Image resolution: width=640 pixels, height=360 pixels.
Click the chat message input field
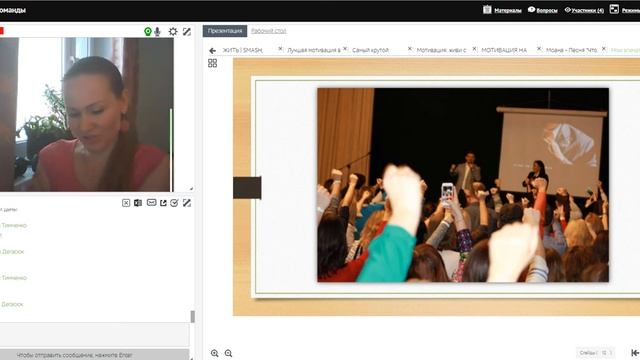tap(94, 336)
